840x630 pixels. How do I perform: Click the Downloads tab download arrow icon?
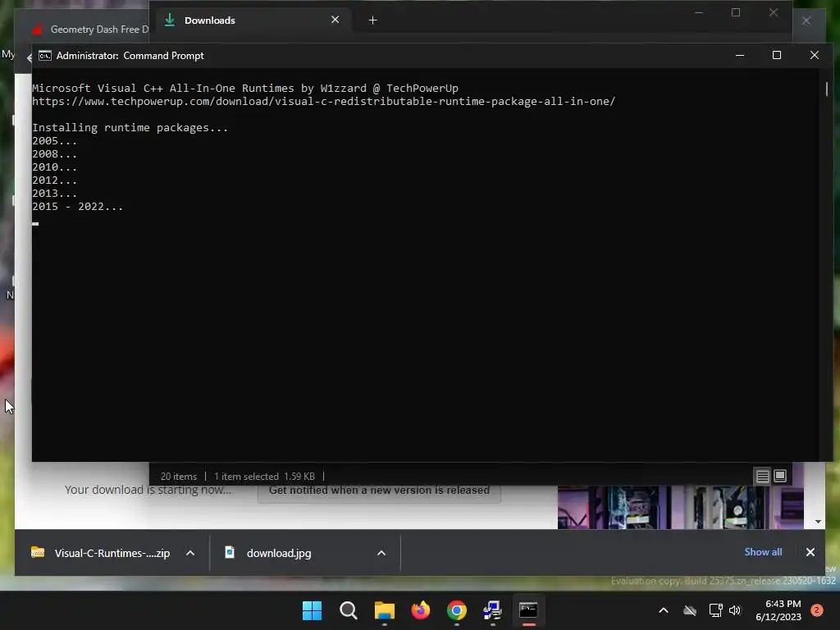[x=170, y=21]
